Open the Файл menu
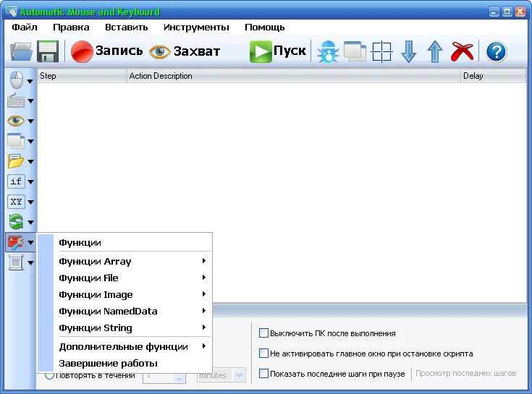The height and width of the screenshot is (394, 532). (x=25, y=27)
